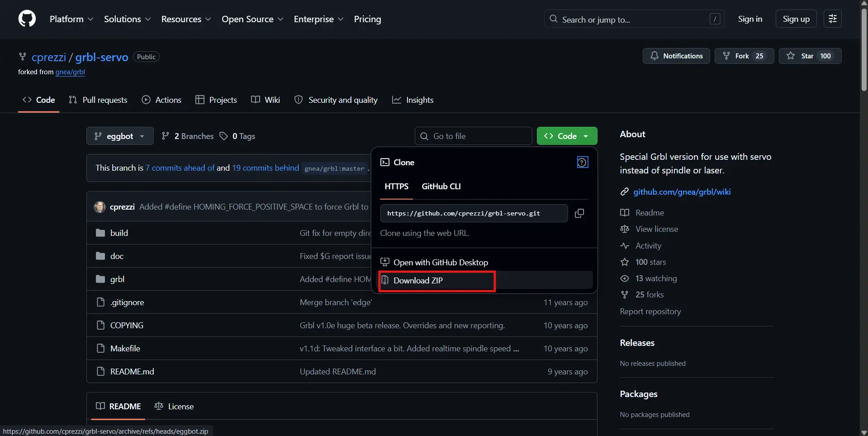Click the Go to file search field

point(473,136)
